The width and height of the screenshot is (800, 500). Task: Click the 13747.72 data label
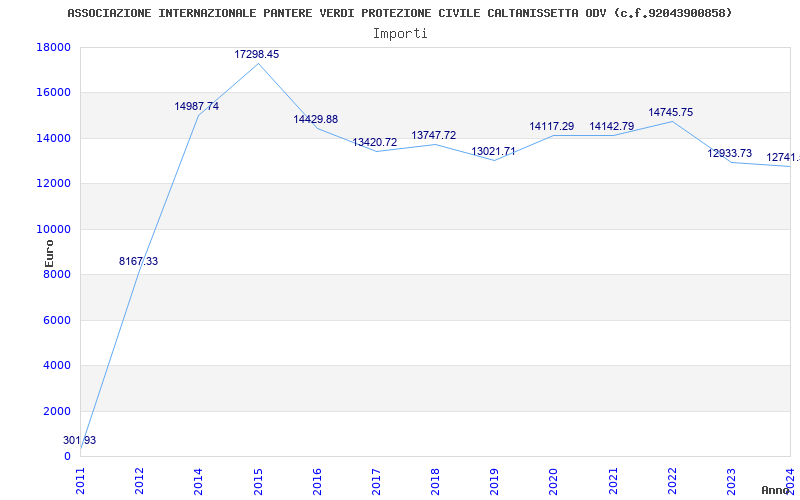434,135
